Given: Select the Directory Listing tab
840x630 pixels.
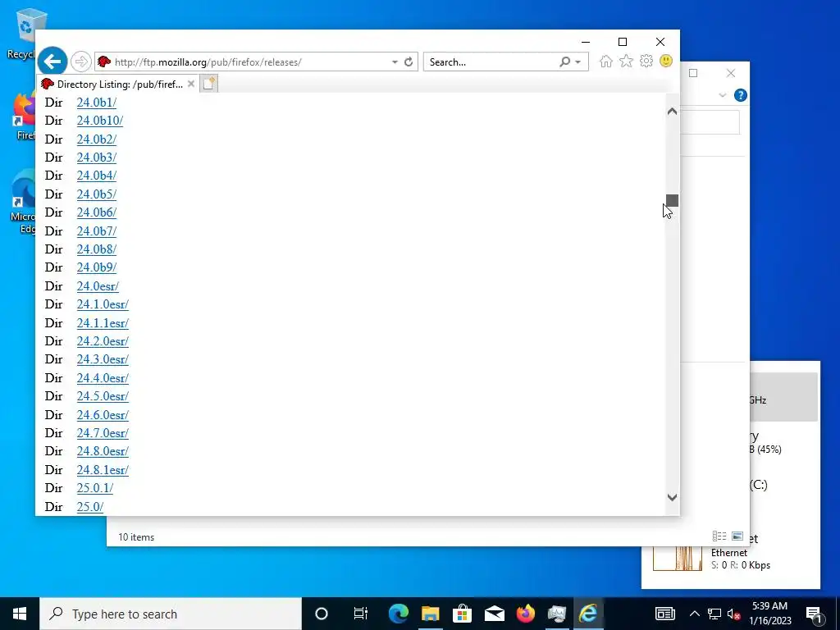Looking at the screenshot, I should tap(117, 84).
